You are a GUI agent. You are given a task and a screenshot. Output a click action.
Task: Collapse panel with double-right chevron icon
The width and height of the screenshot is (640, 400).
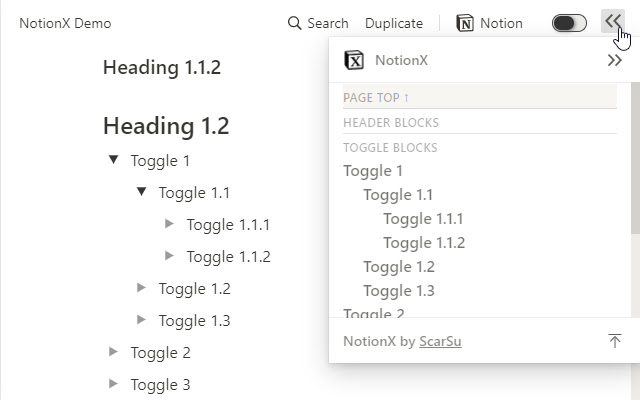(615, 61)
